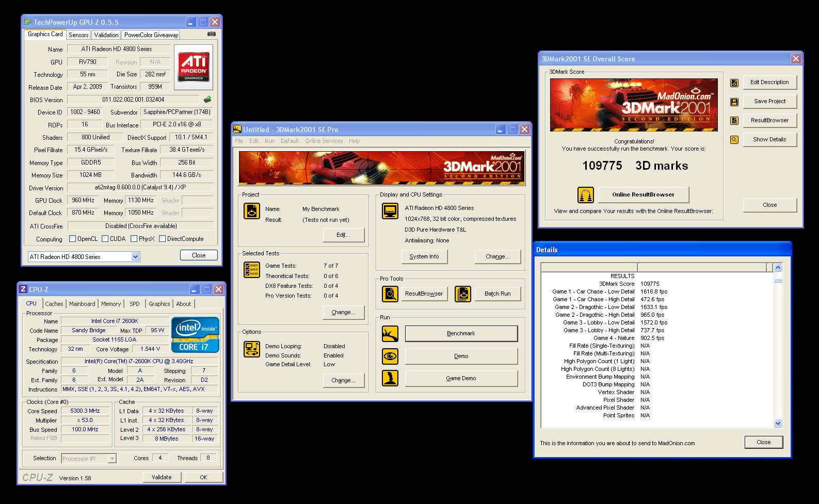This screenshot has height=504, width=819.
Task: Open the Help menu in 3DMark2001
Action: pos(355,141)
